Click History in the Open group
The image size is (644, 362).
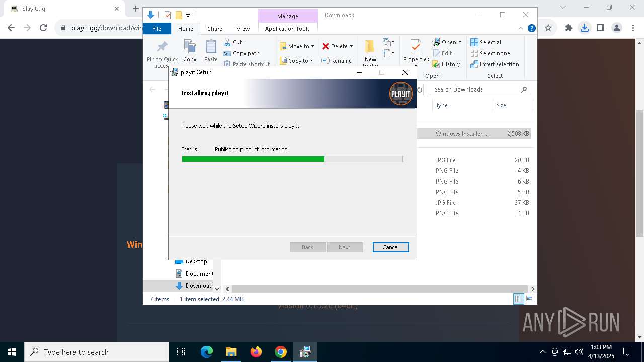pyautogui.click(x=446, y=64)
